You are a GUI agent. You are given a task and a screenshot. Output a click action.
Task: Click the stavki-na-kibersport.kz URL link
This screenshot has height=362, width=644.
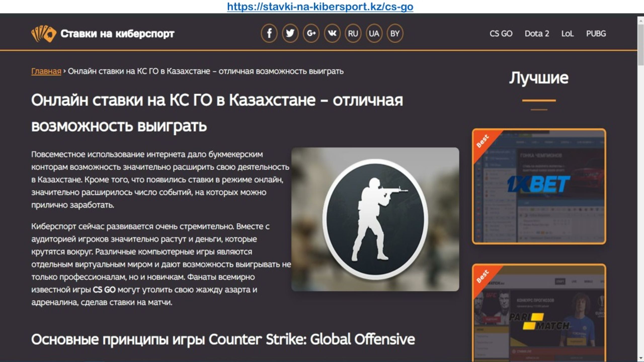point(320,7)
